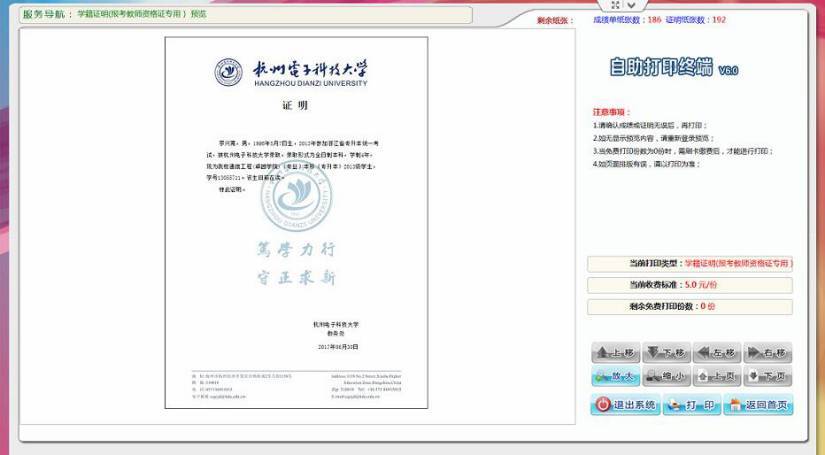Click the 当前收费标准 5.0元/份 field
The height and width of the screenshot is (455, 825).
(690, 285)
